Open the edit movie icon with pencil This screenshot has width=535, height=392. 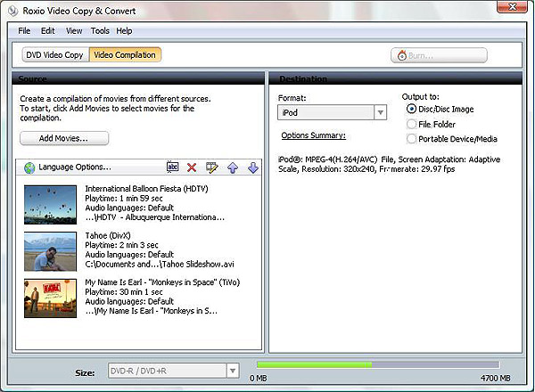(212, 167)
